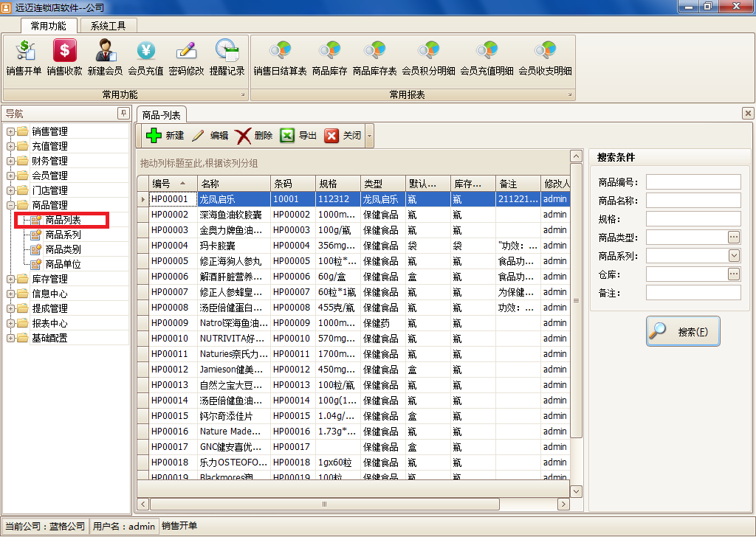Focus the 商品名称 search field
Screen dimensions: 756x537
click(x=693, y=201)
